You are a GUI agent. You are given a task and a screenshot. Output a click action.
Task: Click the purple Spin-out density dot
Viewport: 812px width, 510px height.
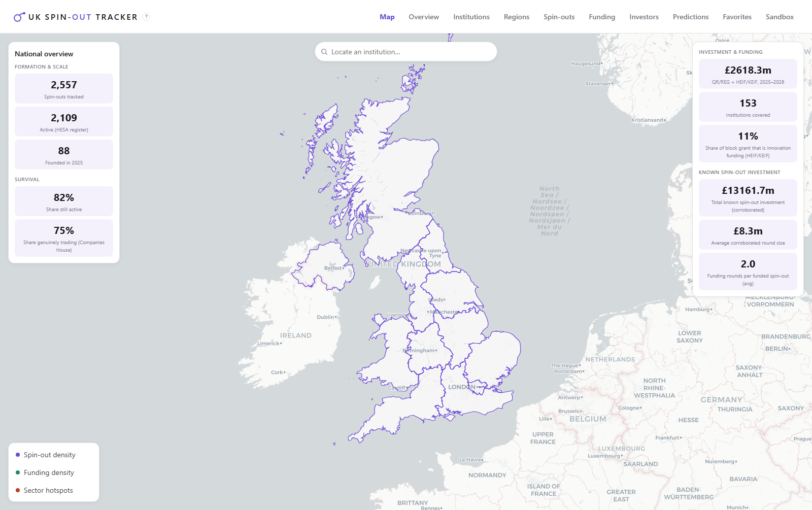point(18,455)
